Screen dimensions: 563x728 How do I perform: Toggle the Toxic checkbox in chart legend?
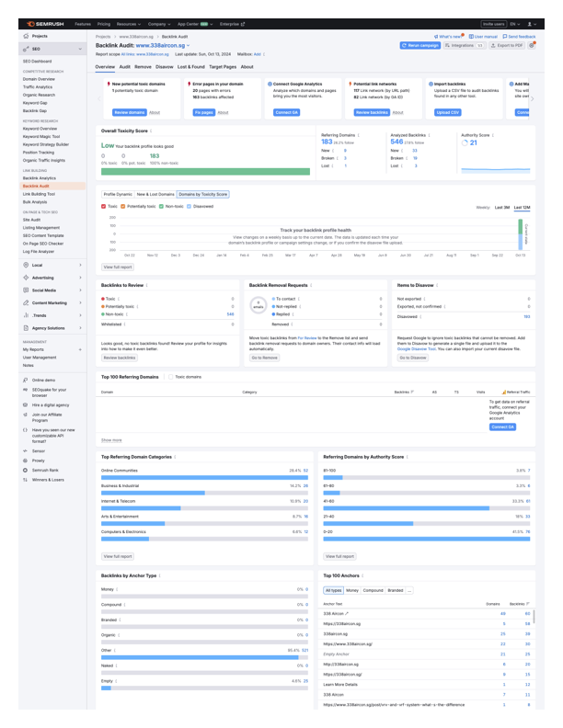104,207
